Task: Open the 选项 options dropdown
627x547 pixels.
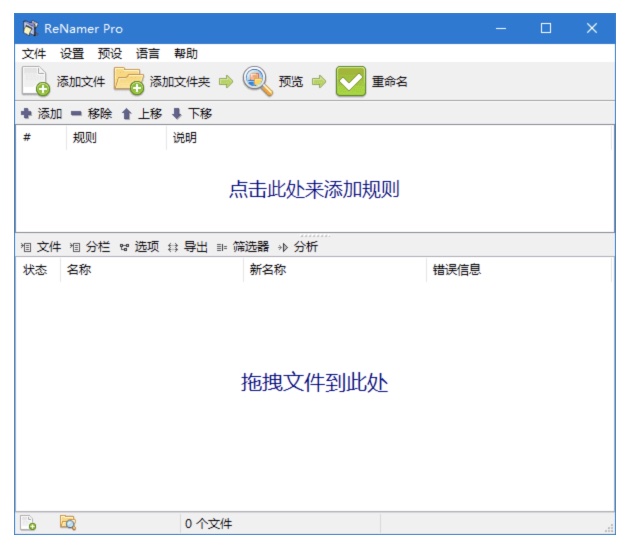Action: tap(147, 247)
